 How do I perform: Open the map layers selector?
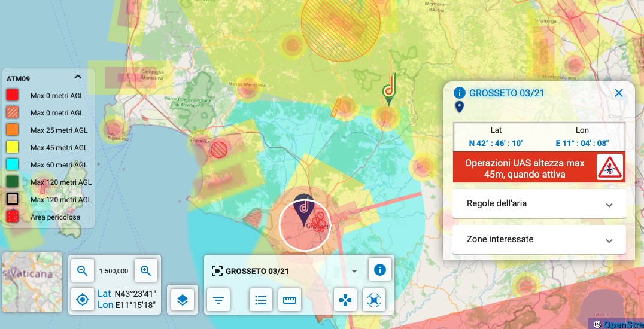coord(183,300)
